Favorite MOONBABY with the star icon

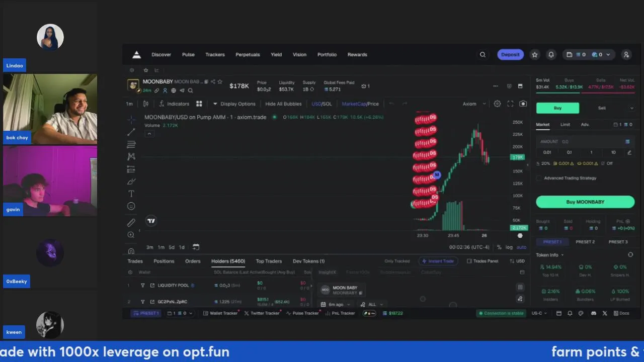(220, 81)
